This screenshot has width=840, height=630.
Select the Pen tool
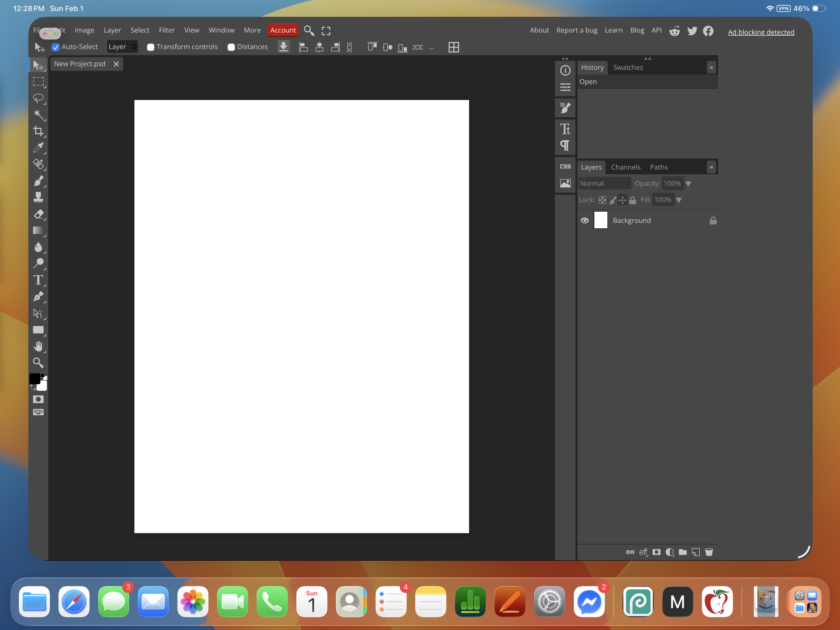[x=38, y=297]
